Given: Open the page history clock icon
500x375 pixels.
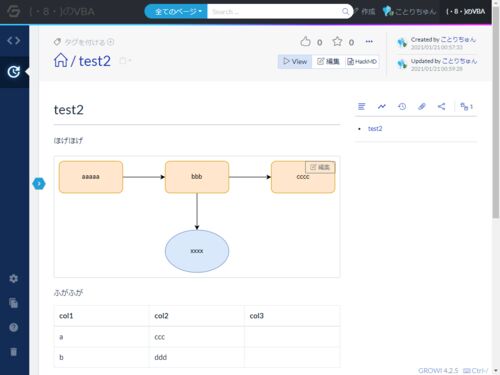Looking at the screenshot, I should pyautogui.click(x=402, y=106).
